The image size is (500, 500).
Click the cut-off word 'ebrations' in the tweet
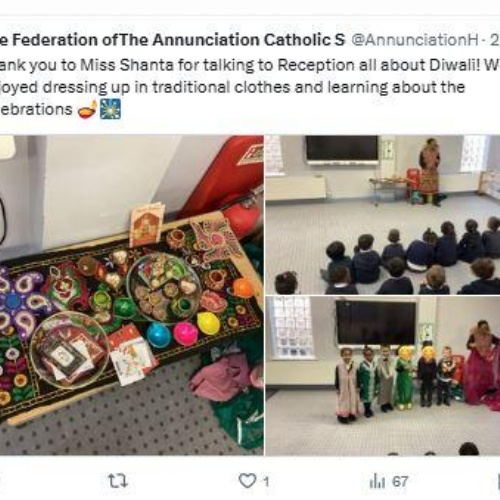[x=36, y=109]
